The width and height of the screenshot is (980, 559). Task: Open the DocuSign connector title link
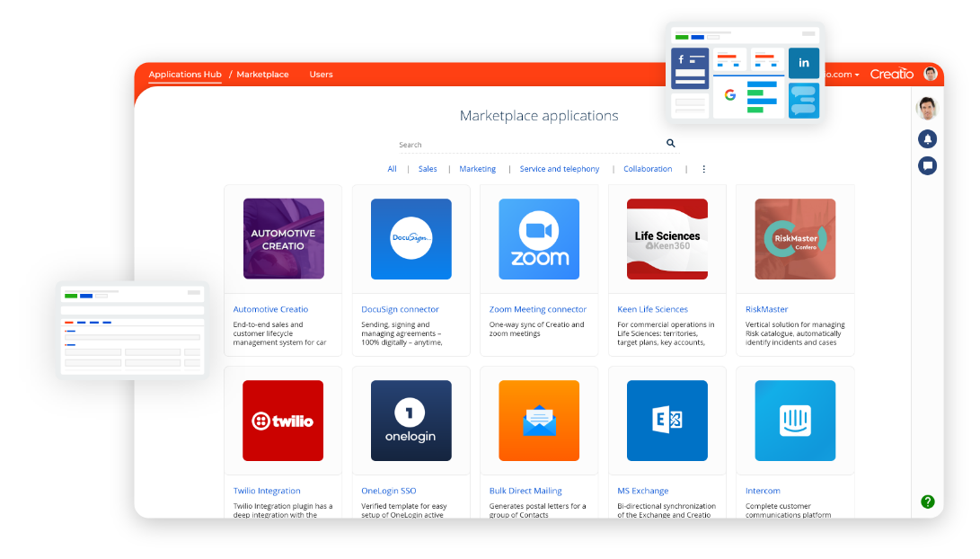pyautogui.click(x=400, y=309)
